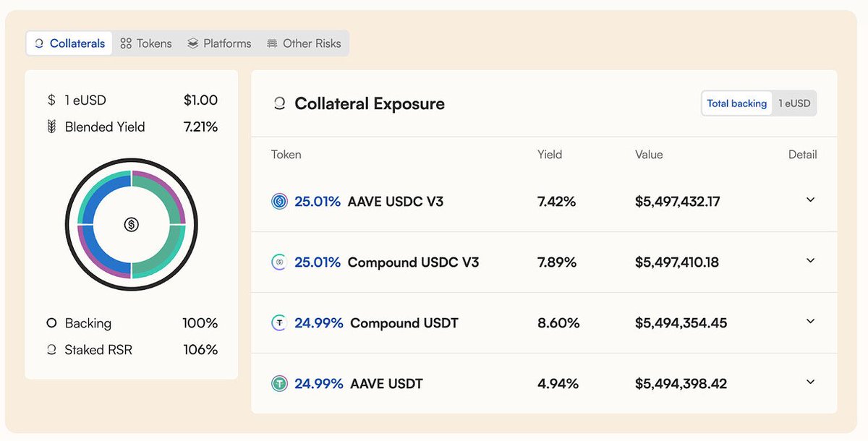Click the Staked RSR 106% value
The height and width of the screenshot is (441, 868).
(x=200, y=350)
